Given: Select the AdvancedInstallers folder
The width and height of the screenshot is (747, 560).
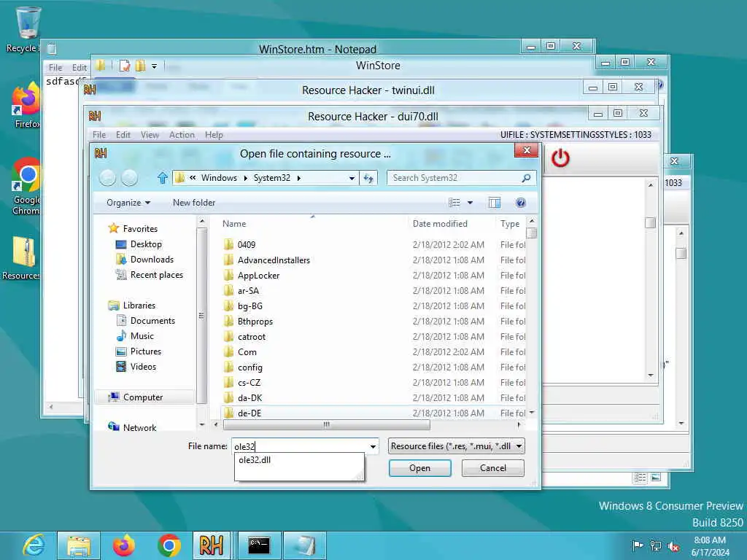Looking at the screenshot, I should coord(274,260).
